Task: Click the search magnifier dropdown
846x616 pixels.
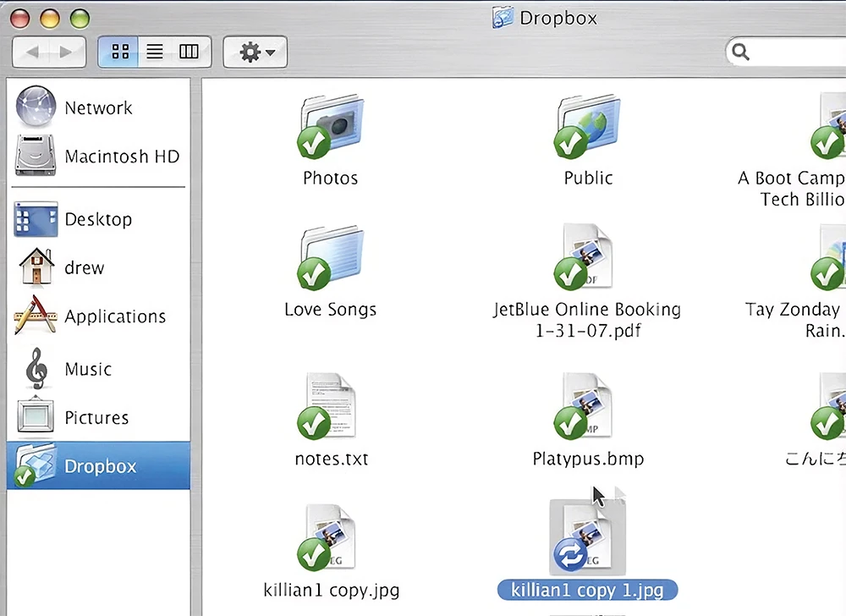Action: pos(741,52)
